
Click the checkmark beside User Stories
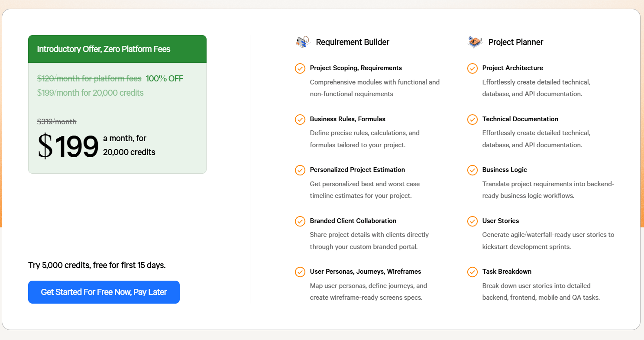tap(472, 221)
